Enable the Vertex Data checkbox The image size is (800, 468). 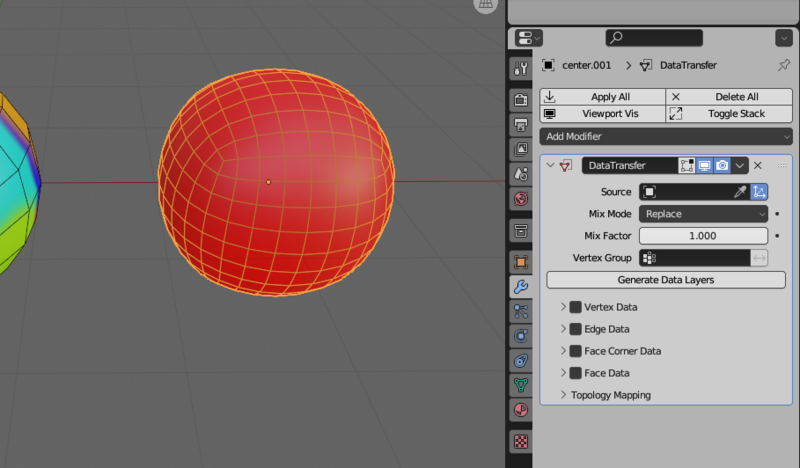click(576, 307)
